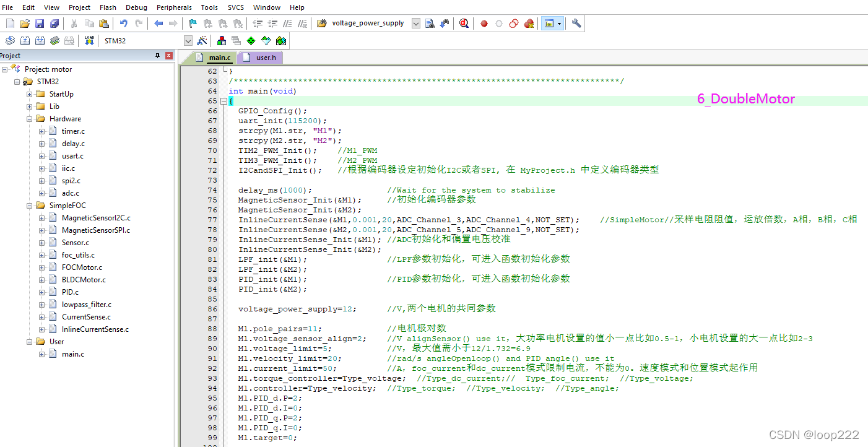Select MagneticSensorI2C.c in the tree
The width and height of the screenshot is (868, 447).
coord(96,218)
